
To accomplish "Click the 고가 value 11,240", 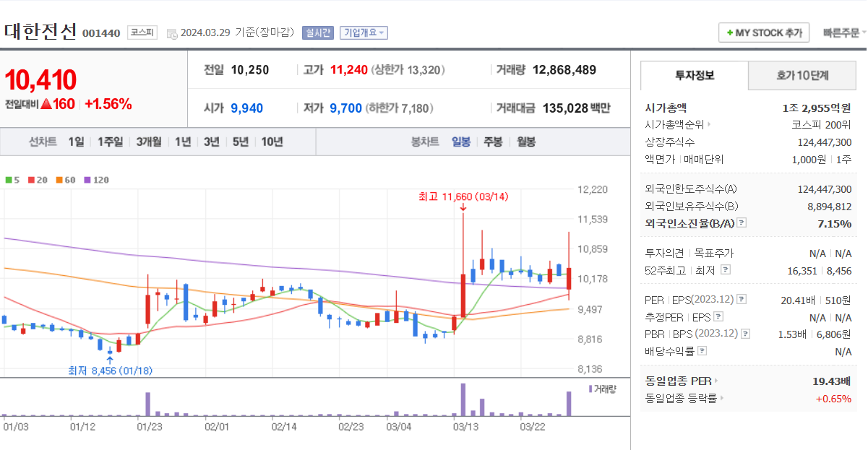I will 349,70.
